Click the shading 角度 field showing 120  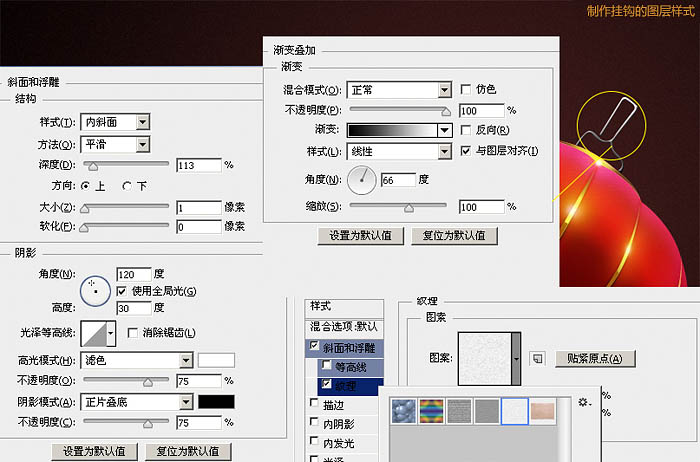tap(134, 274)
